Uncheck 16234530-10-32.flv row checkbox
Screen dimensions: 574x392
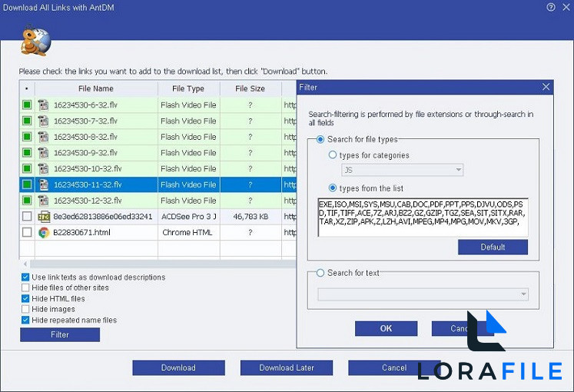tap(27, 169)
